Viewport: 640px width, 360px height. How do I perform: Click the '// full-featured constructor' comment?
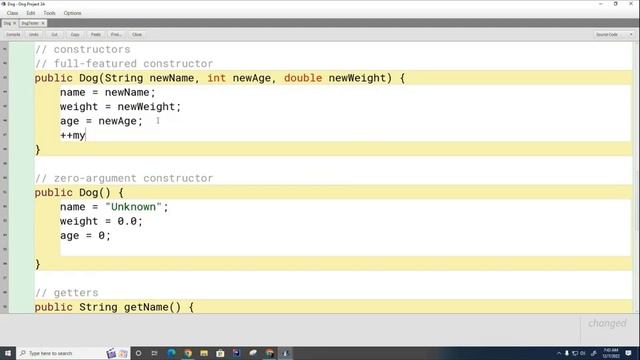pos(124,64)
